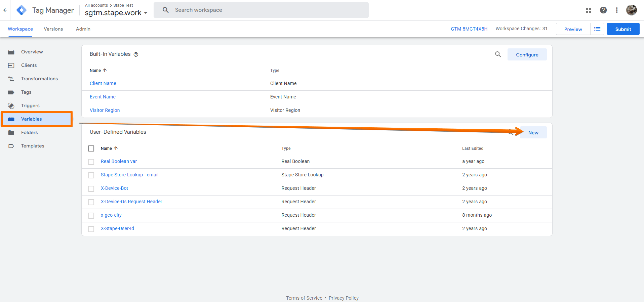Viewport: 644px width, 302px height.
Task: Click the Search workspace field
Action: tap(261, 10)
